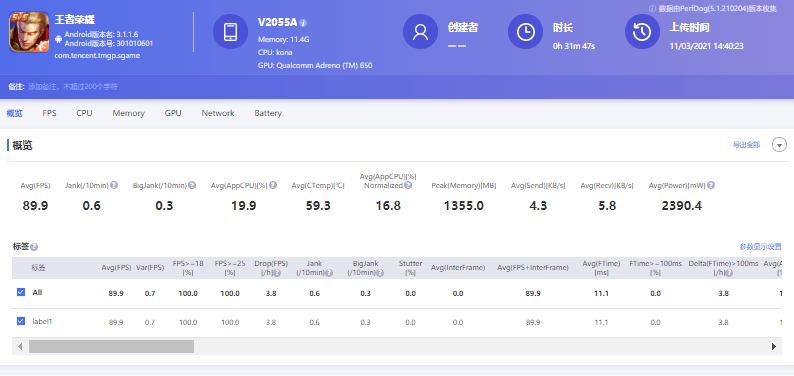Click the horizontal scrollbar thumb
Viewport: 794px width, 376px height.
(x=111, y=347)
